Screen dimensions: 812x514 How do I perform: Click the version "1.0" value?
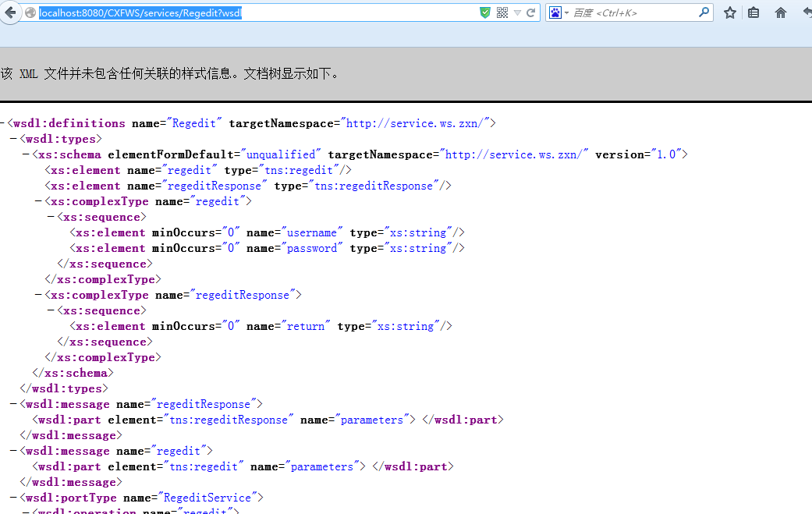[x=666, y=154]
